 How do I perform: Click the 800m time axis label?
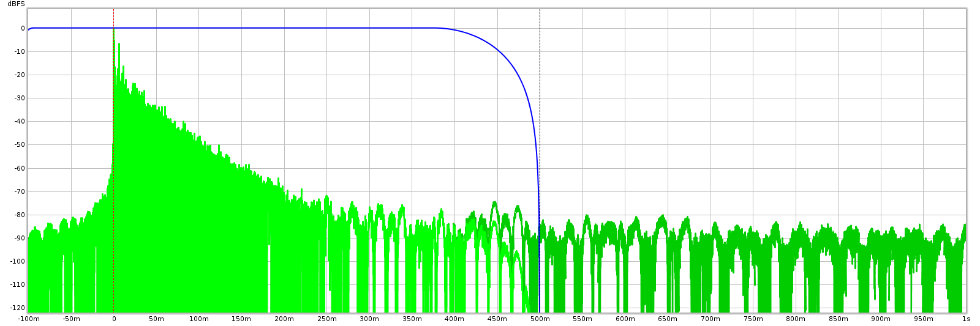(x=795, y=319)
